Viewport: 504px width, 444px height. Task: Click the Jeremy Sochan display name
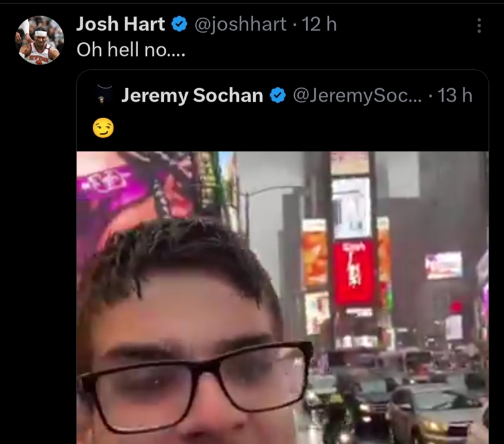click(x=192, y=96)
